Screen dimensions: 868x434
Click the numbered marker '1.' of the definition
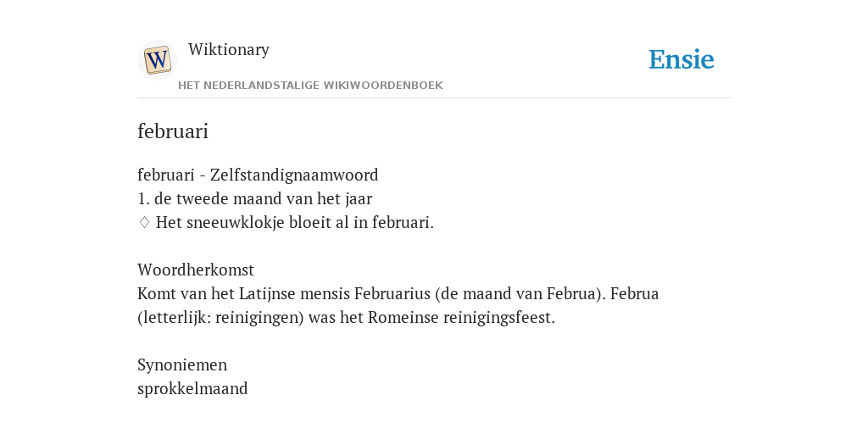click(143, 198)
